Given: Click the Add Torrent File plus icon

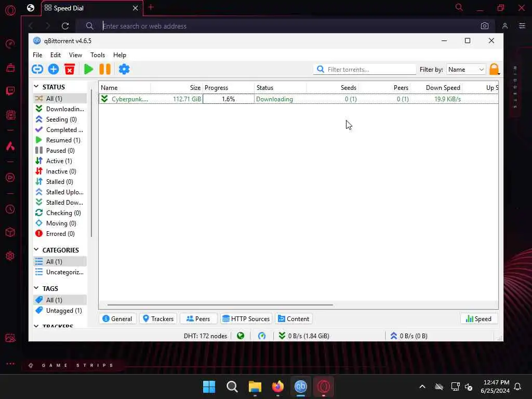Looking at the screenshot, I should 54,69.
